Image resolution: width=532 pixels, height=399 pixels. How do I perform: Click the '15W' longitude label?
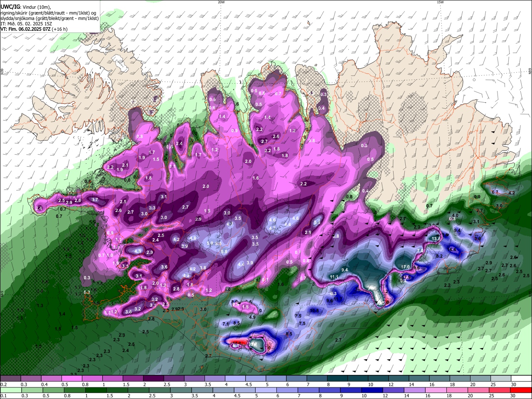click(x=440, y=2)
